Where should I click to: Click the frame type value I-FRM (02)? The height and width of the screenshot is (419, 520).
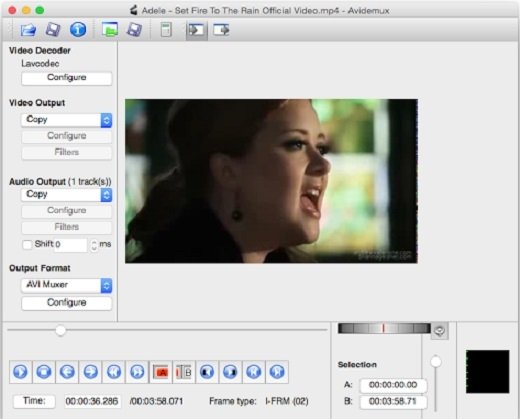287,401
